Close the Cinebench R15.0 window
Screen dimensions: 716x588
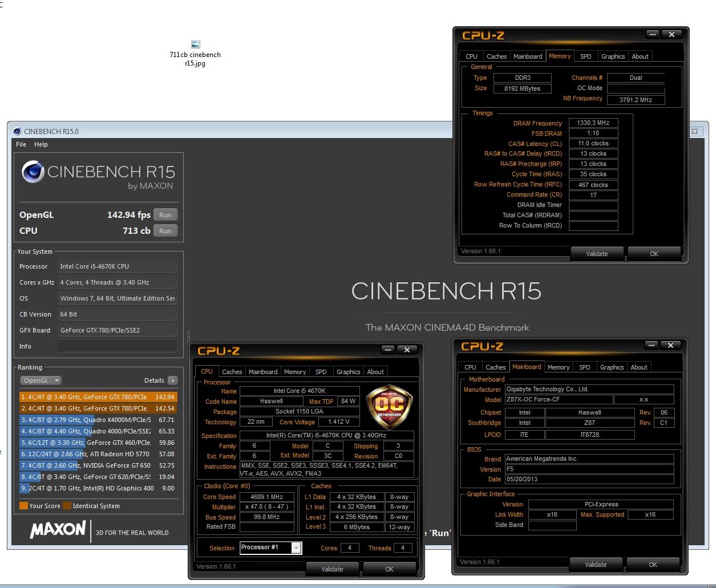tap(695, 131)
